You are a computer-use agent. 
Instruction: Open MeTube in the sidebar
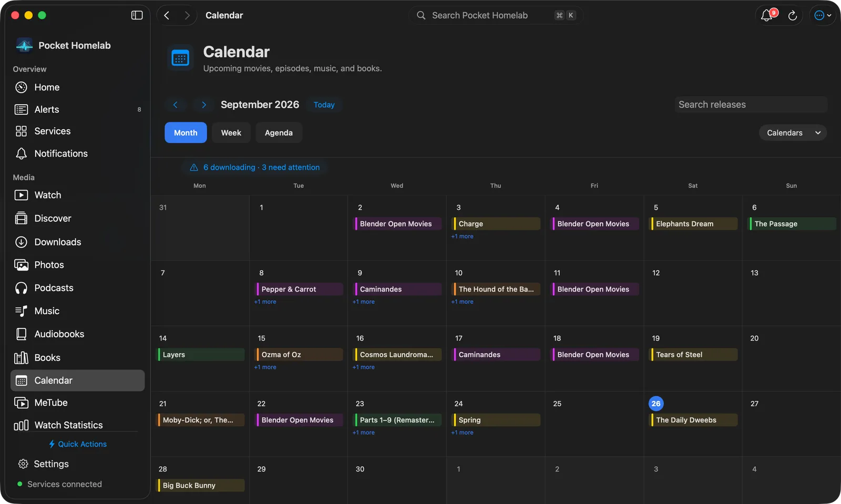pyautogui.click(x=77, y=403)
